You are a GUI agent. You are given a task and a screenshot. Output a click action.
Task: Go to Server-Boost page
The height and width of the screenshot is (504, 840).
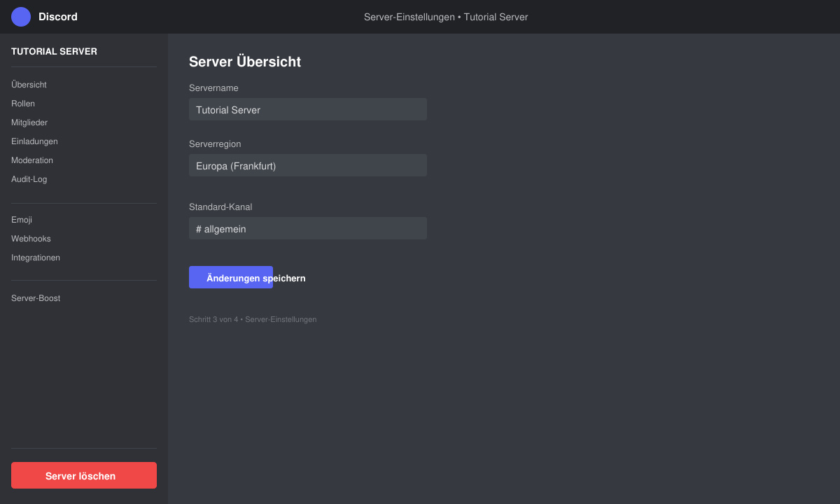coord(36,298)
